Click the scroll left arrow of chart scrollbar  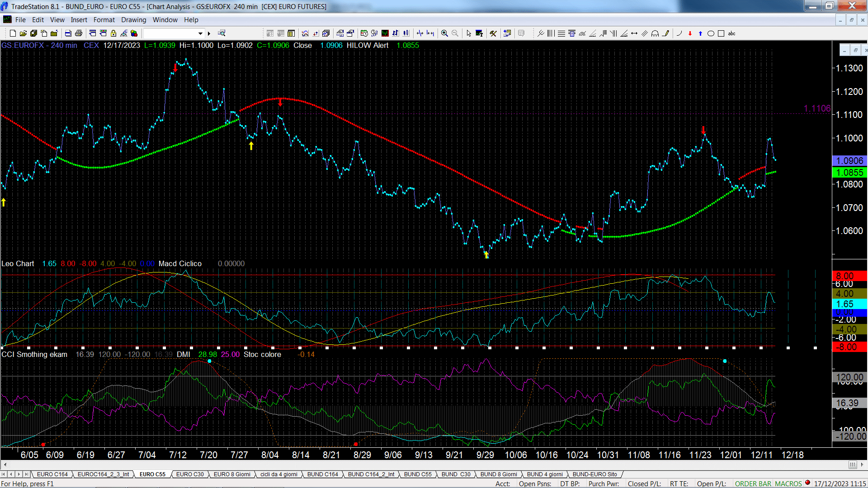[x=5, y=465]
